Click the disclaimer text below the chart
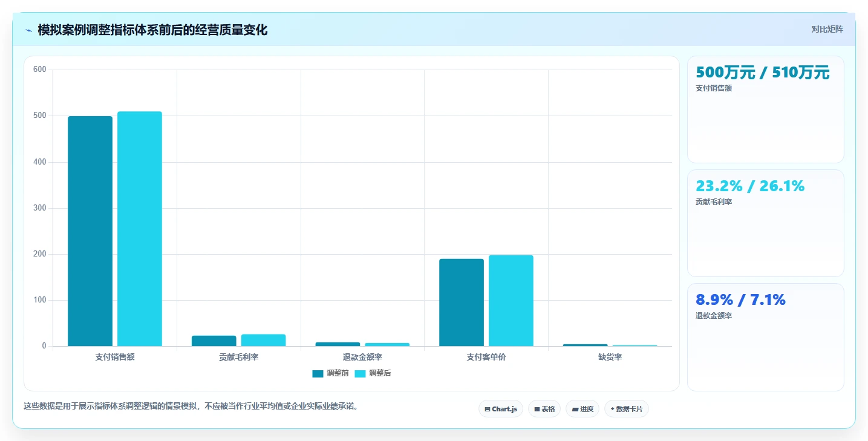The width and height of the screenshot is (868, 441). (x=192, y=406)
